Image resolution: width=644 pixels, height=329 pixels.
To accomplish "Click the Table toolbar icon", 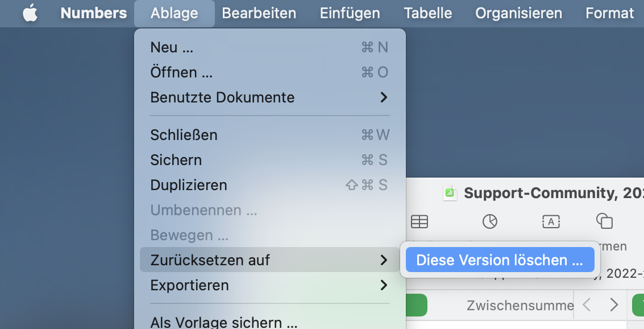I will pyautogui.click(x=419, y=221).
